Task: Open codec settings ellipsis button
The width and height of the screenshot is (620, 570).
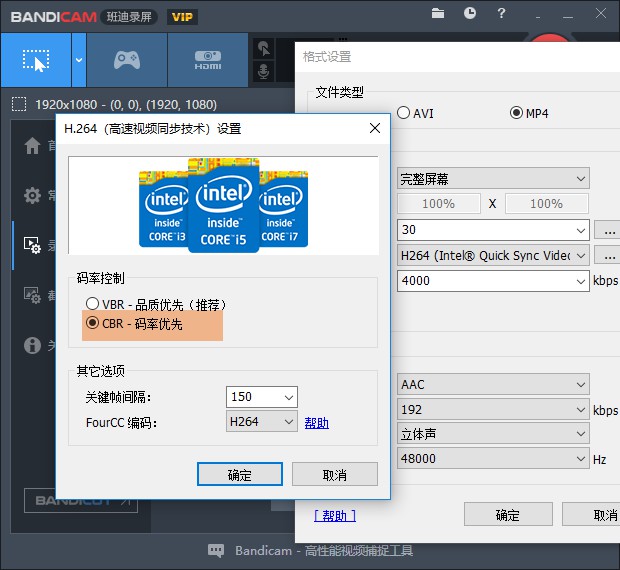Action: point(608,256)
